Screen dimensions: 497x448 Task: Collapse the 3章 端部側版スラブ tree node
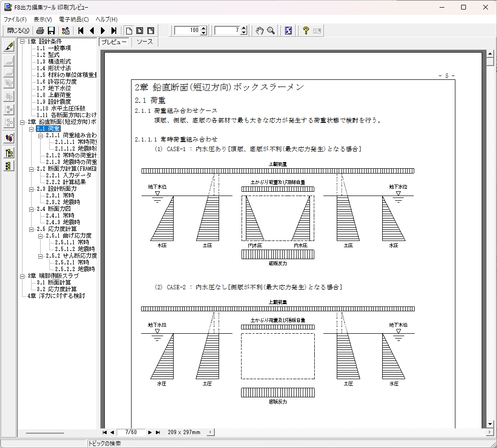[x=22, y=276]
